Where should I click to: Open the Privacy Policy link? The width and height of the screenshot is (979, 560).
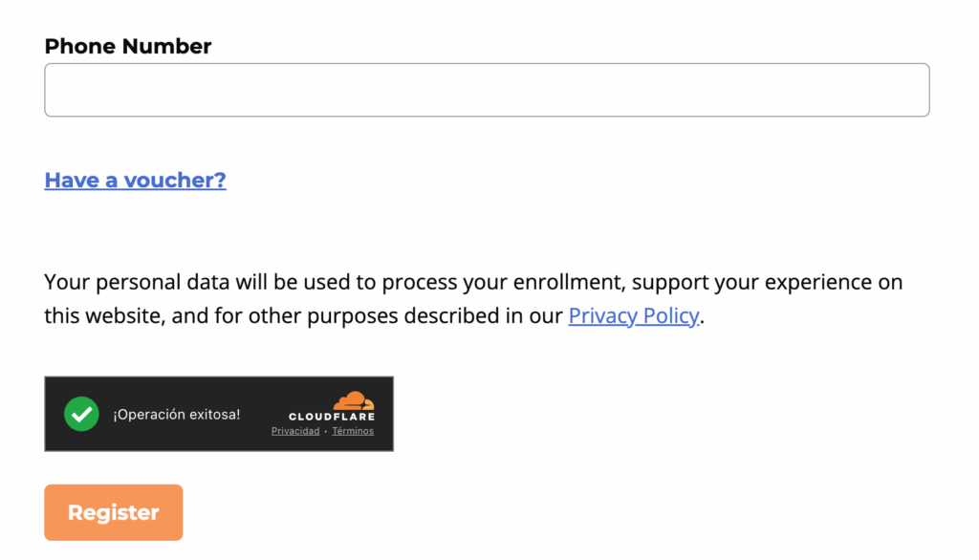(x=634, y=315)
